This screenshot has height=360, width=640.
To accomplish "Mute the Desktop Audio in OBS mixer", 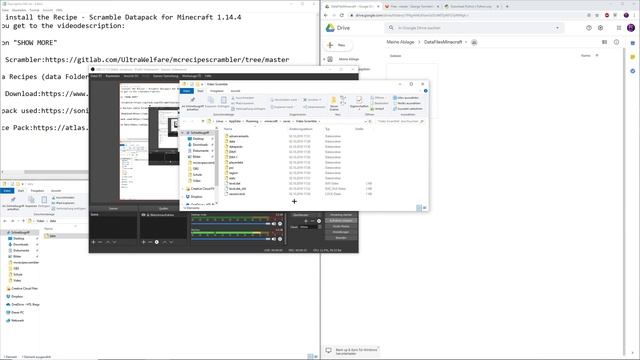I will point(274,224).
